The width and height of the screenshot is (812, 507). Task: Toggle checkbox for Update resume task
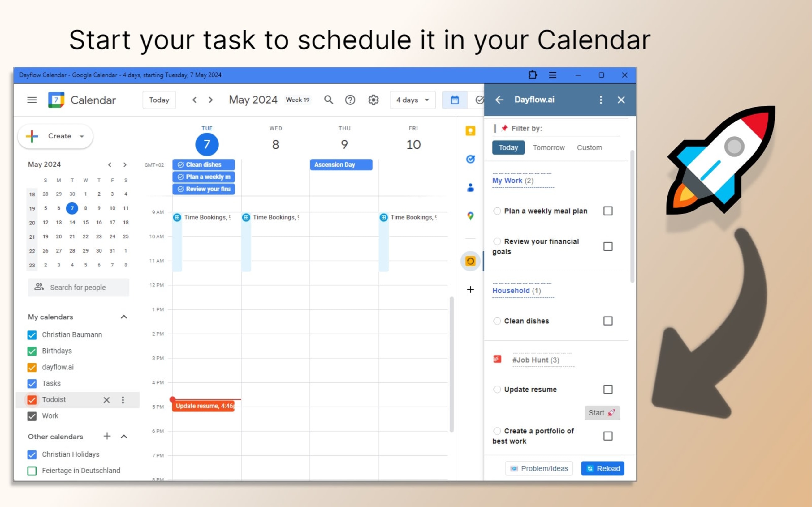coord(607,389)
